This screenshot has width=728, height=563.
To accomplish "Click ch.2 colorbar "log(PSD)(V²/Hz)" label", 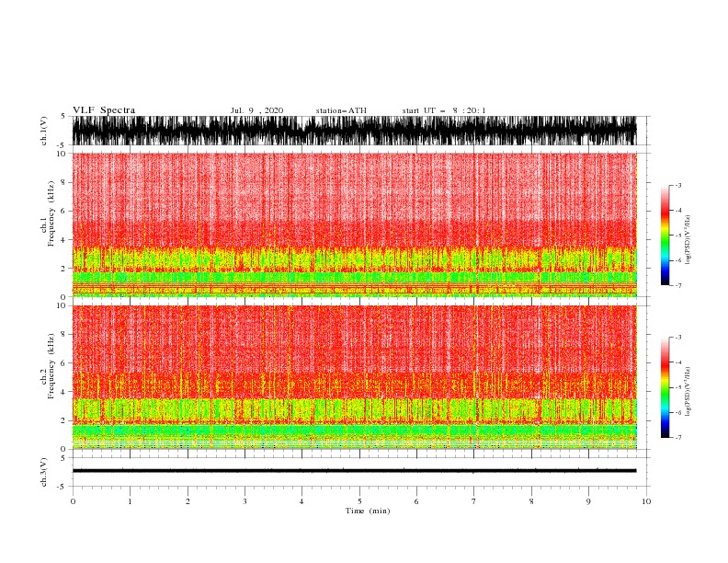I will (x=688, y=392).
